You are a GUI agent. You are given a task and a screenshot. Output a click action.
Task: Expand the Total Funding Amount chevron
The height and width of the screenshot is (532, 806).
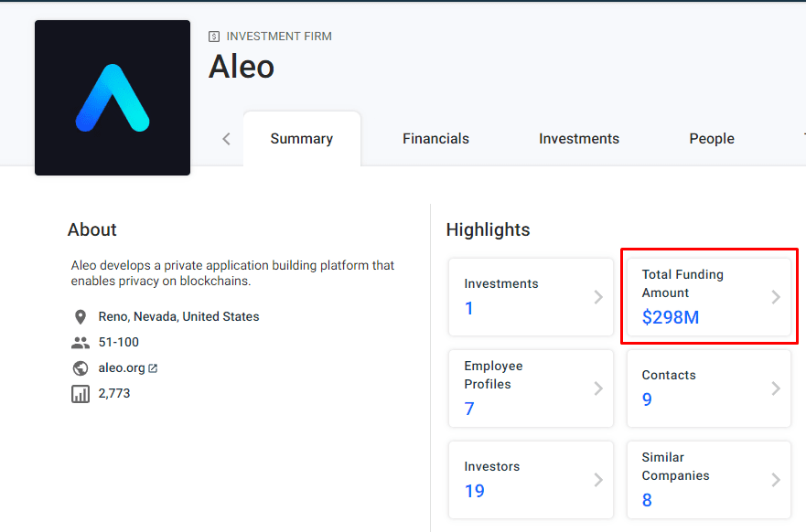[x=776, y=297]
